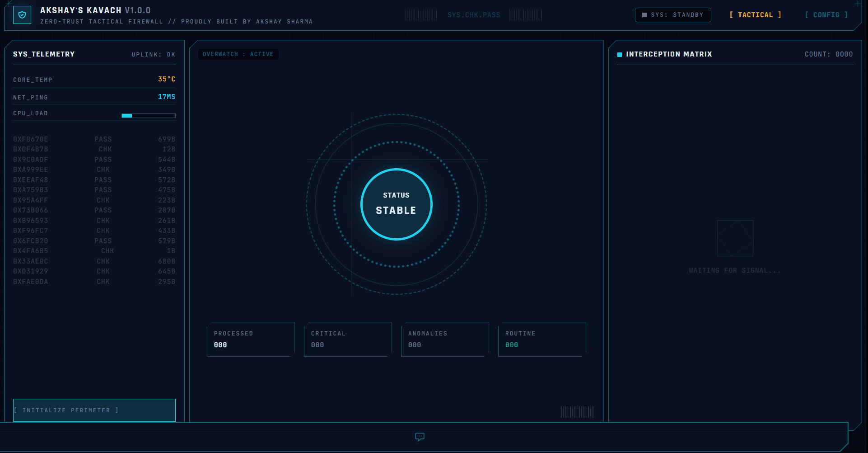Image resolution: width=868 pixels, height=453 pixels.
Task: Click the AKSHAY'S KAVACH V1.0.0 title
Action: tap(95, 10)
